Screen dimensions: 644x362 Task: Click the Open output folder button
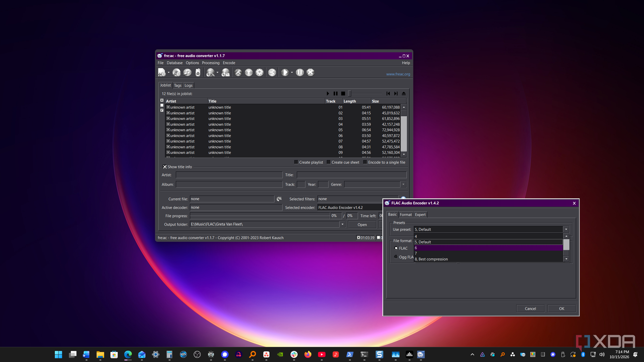tap(362, 224)
